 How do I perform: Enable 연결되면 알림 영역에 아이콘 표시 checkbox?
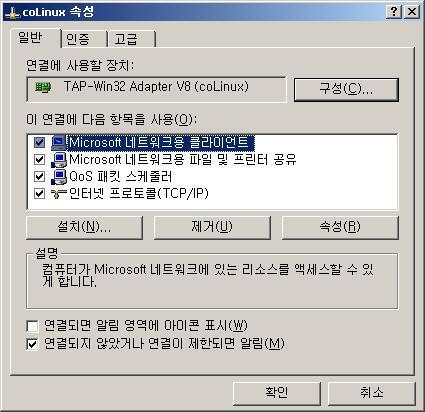pos(32,326)
